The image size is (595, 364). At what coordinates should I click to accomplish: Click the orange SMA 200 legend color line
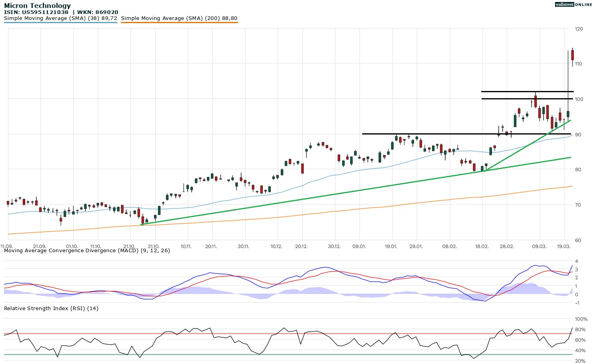(x=179, y=23)
